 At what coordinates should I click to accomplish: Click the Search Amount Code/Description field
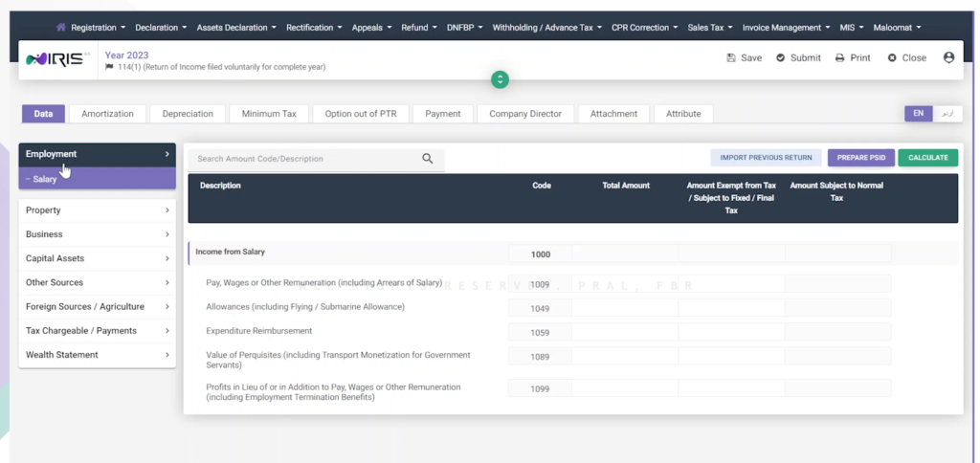coord(301,159)
